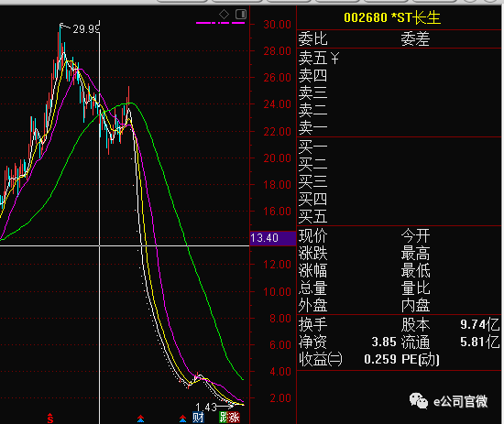Image resolution: width=504 pixels, height=424 pixels.
Task: Click the 2.00 price axis label
Action: click(280, 398)
